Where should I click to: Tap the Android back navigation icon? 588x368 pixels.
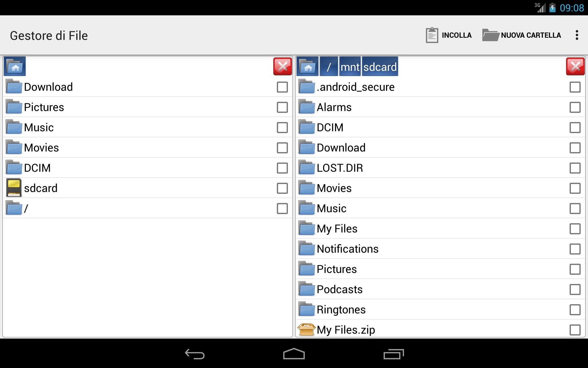(195, 354)
